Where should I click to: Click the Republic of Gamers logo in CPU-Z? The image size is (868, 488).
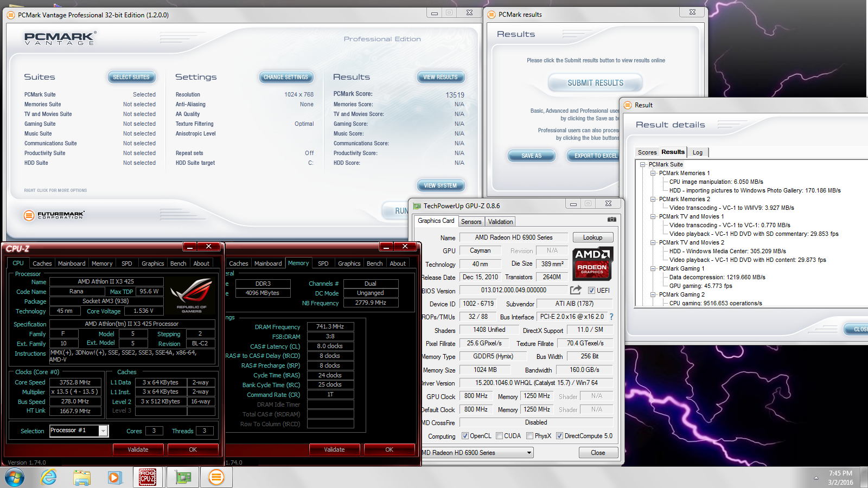[191, 296]
